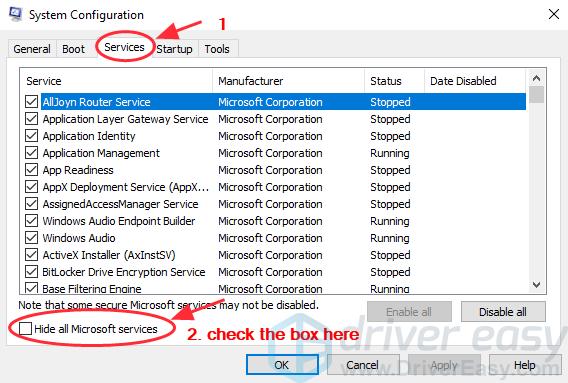Close the System Configuration window
568x383 pixels.
point(554,14)
